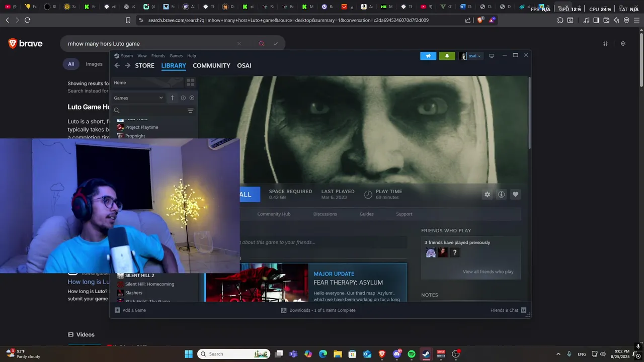Viewport: 644px width, 362px height.
Task: Open the OSAI profile tab
Action: coord(244,65)
